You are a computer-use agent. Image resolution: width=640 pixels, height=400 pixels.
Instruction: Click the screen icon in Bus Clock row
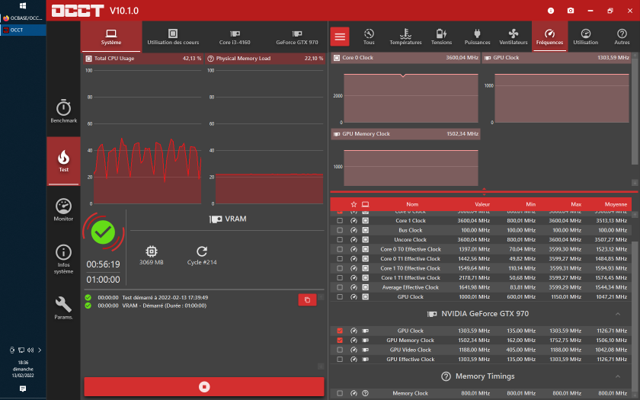pyautogui.click(x=365, y=230)
